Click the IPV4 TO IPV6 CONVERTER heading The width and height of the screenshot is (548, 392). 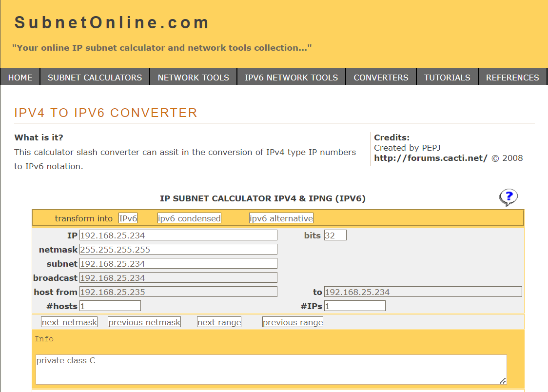pyautogui.click(x=106, y=113)
